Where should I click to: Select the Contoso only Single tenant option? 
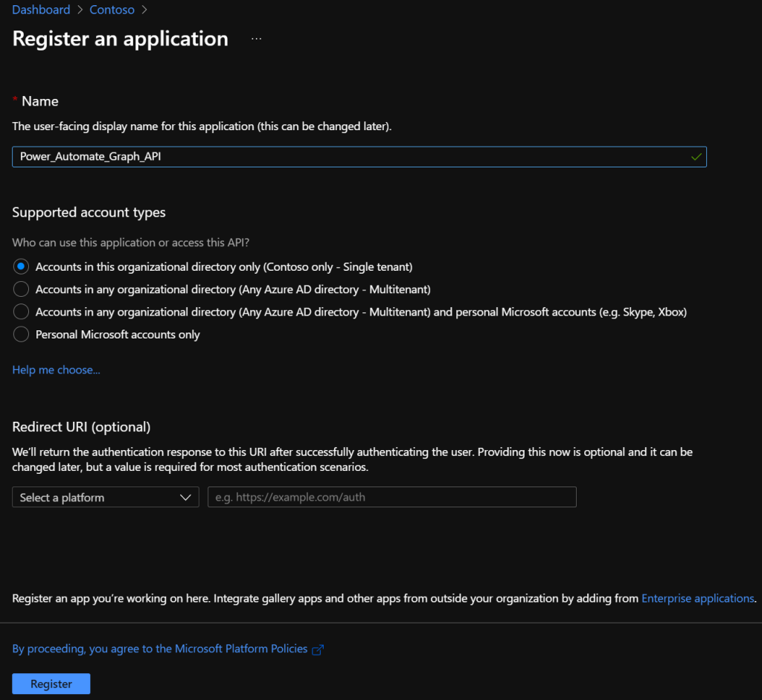tap(22, 266)
